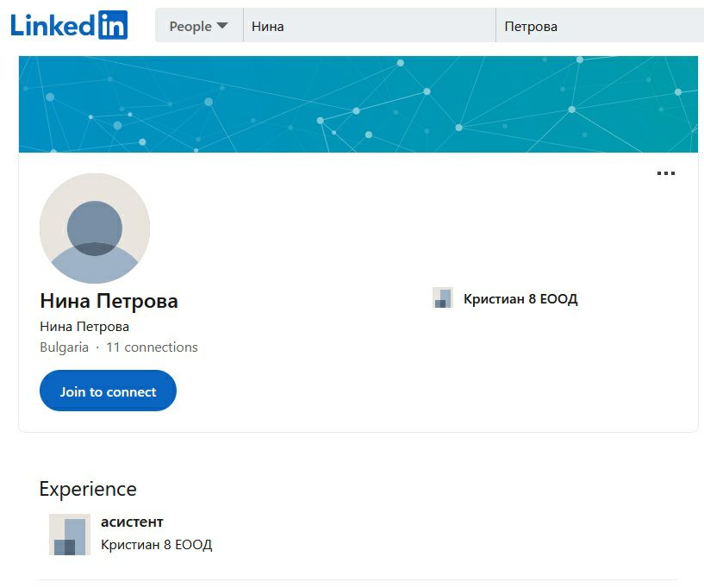Click company logo beside Кристиан 8 ЕООД in header

coord(443,298)
